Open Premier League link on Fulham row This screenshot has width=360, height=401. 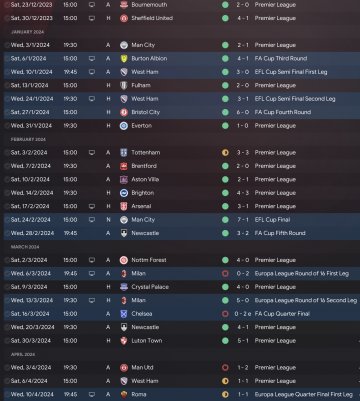[x=275, y=86]
